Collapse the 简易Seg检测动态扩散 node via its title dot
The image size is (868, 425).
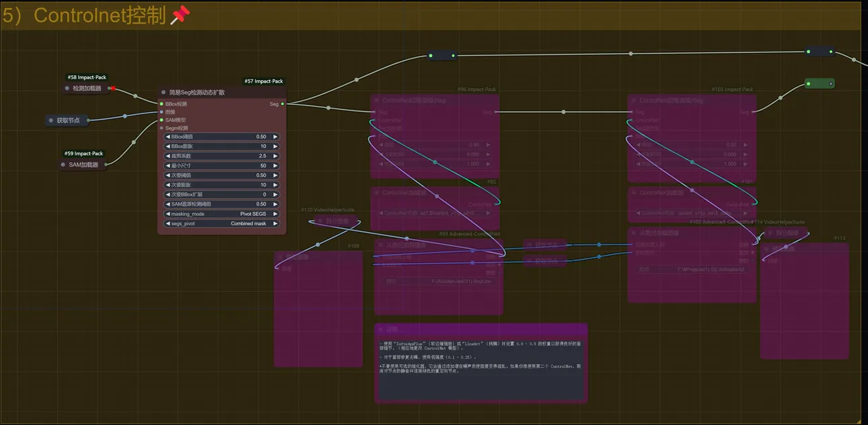pos(163,92)
